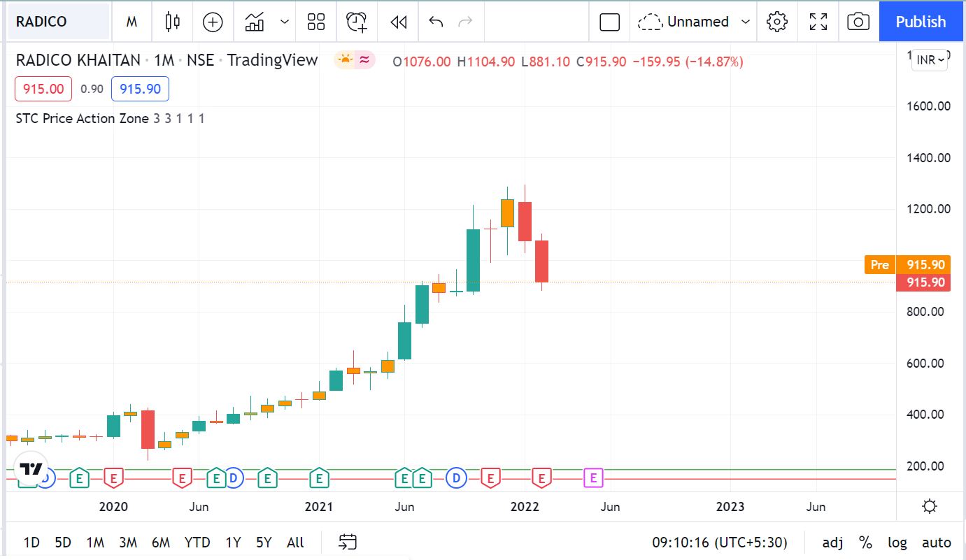Select the 6M time range
This screenshot has width=966, height=560.
(161, 543)
